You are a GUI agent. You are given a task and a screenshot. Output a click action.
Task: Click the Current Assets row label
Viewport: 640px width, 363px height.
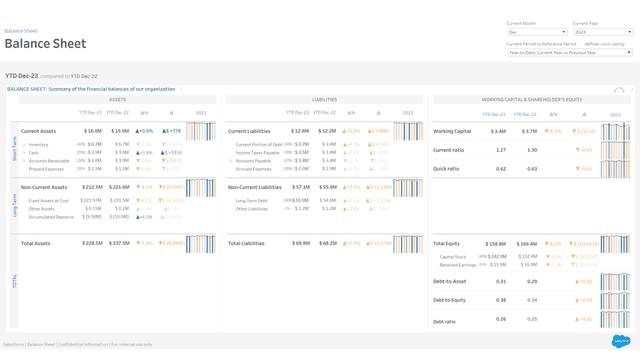pyautogui.click(x=38, y=131)
